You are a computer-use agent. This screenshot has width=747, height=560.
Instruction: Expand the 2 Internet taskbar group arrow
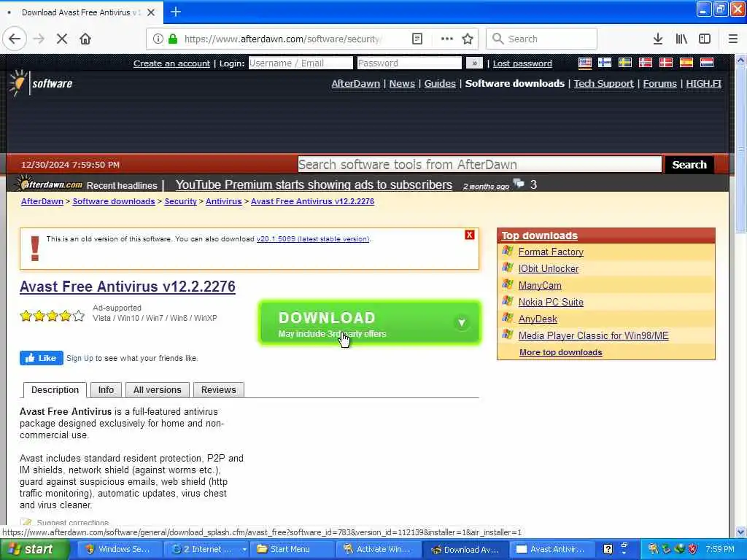pyautogui.click(x=244, y=550)
